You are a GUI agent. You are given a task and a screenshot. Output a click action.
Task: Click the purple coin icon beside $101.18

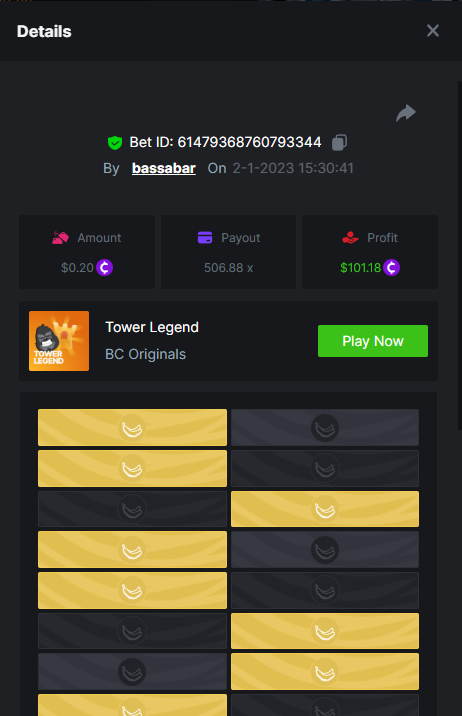point(391,268)
